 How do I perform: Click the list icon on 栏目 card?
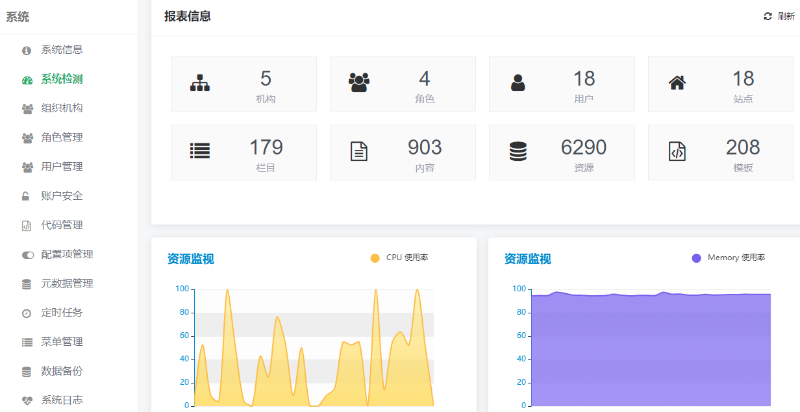tap(200, 152)
